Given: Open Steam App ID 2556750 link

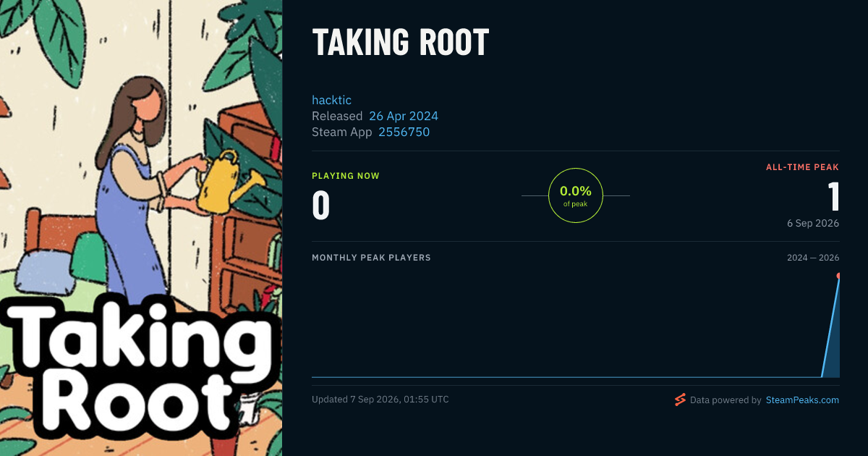Looking at the screenshot, I should [404, 132].
